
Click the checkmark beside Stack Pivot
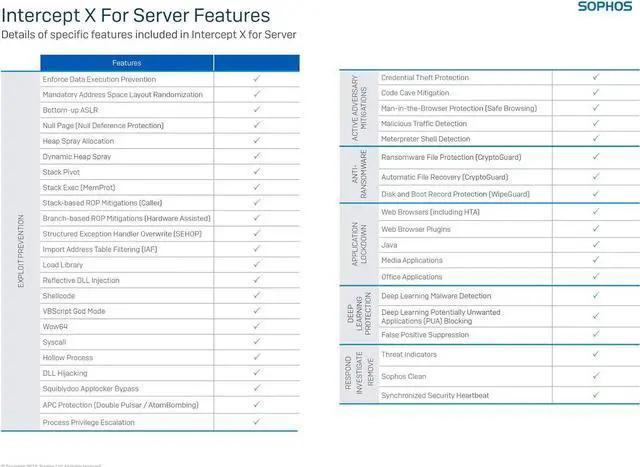tap(257, 171)
